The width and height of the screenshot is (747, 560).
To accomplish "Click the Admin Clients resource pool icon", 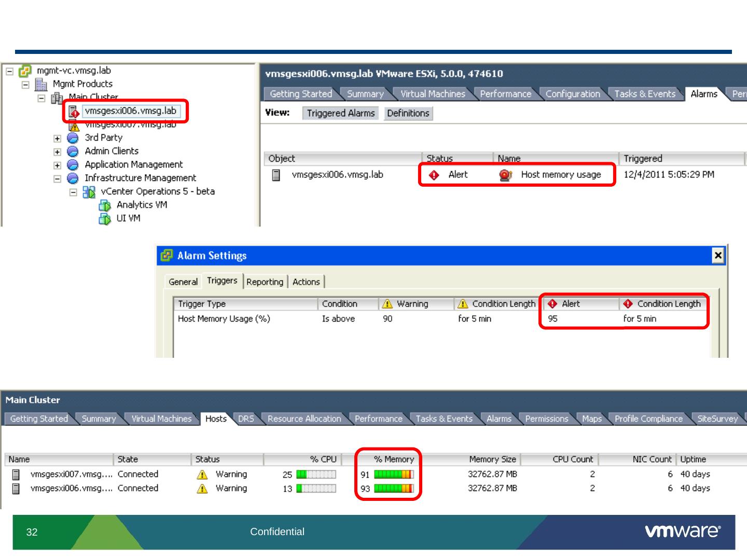I will point(73,151).
